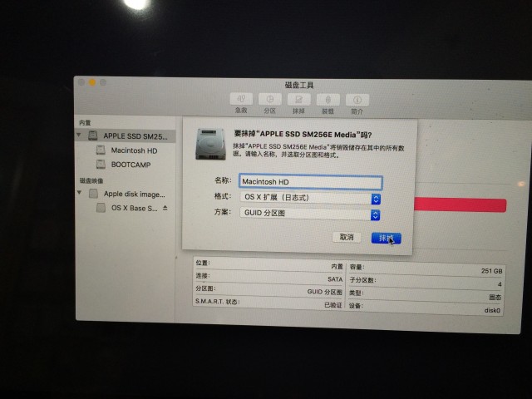Collapse the APPLE SSD disclosure triangle

(79, 135)
